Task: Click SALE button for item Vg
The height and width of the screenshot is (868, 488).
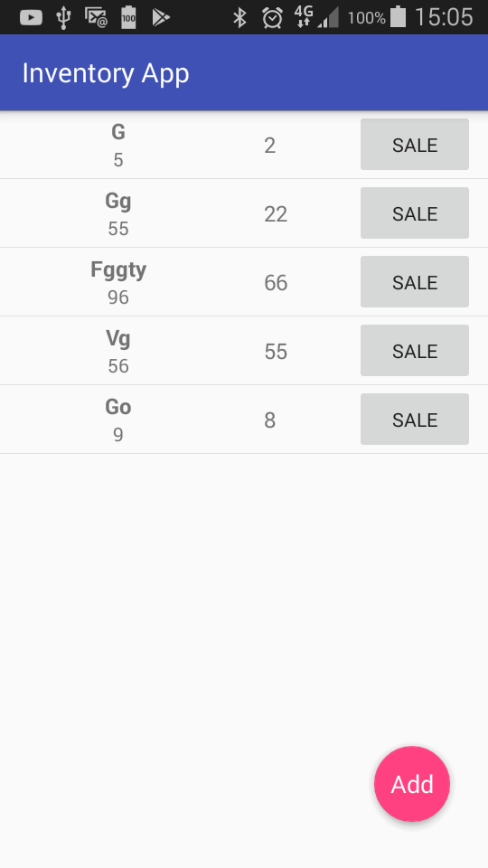Action: point(415,351)
